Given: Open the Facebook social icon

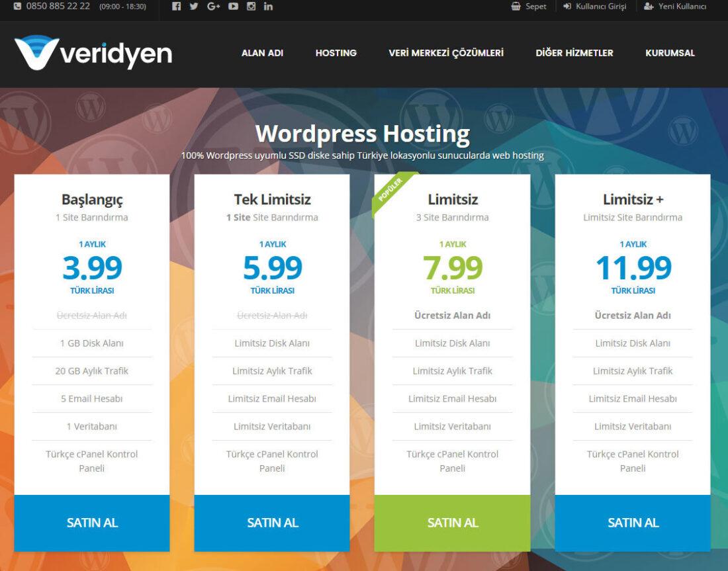Looking at the screenshot, I should tap(176, 7).
